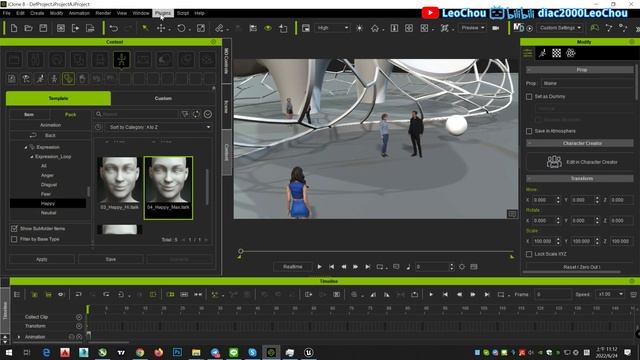Undo the last action in the main toolbar
This screenshot has width=640, height=360.
coord(114,28)
